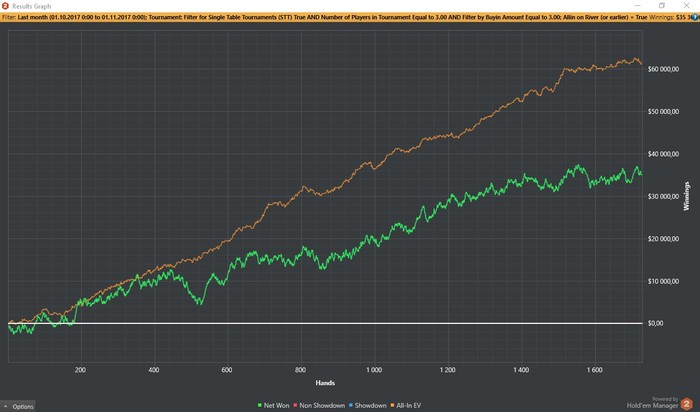The width and height of the screenshot is (700, 412).
Task: Click the $60 000,00 axis label
Action: (663, 69)
